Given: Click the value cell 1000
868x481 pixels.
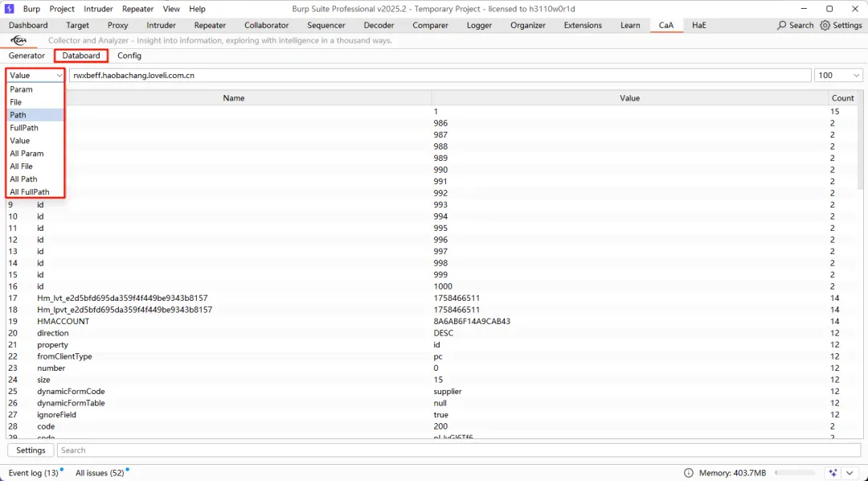Looking at the screenshot, I should pos(443,286).
